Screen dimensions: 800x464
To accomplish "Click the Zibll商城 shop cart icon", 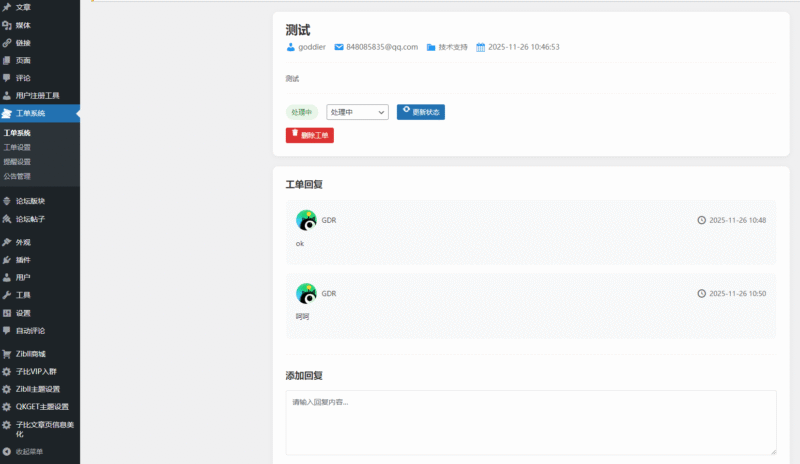I will (7, 353).
